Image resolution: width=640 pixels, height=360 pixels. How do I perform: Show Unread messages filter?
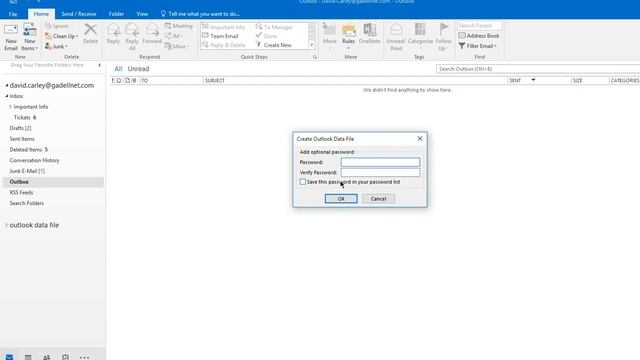138,69
